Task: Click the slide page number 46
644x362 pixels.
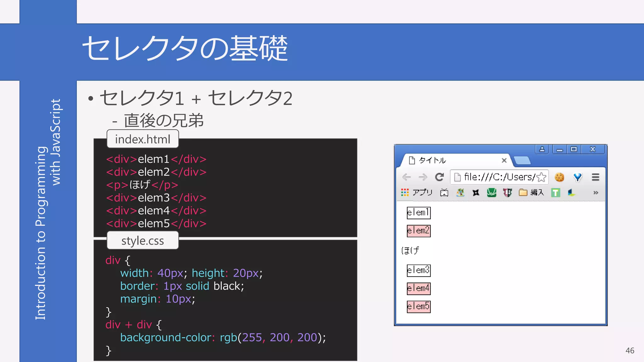Action: (630, 350)
